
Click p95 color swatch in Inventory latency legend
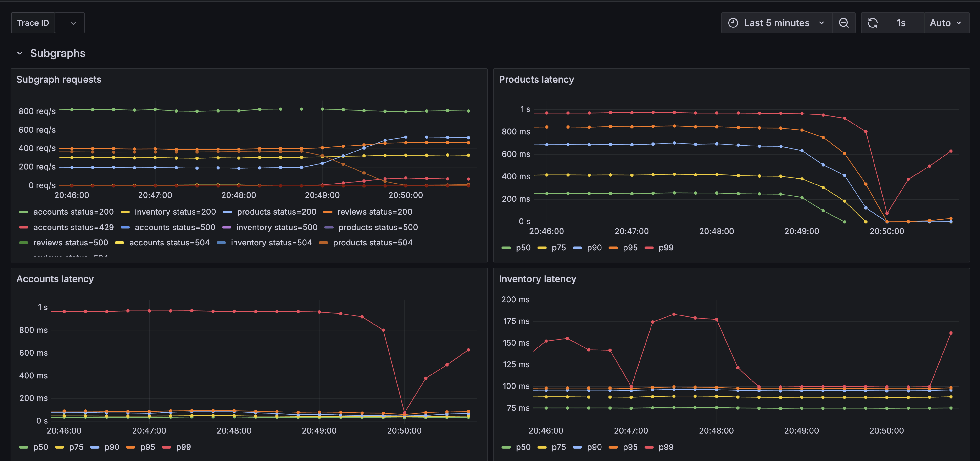(x=613, y=447)
